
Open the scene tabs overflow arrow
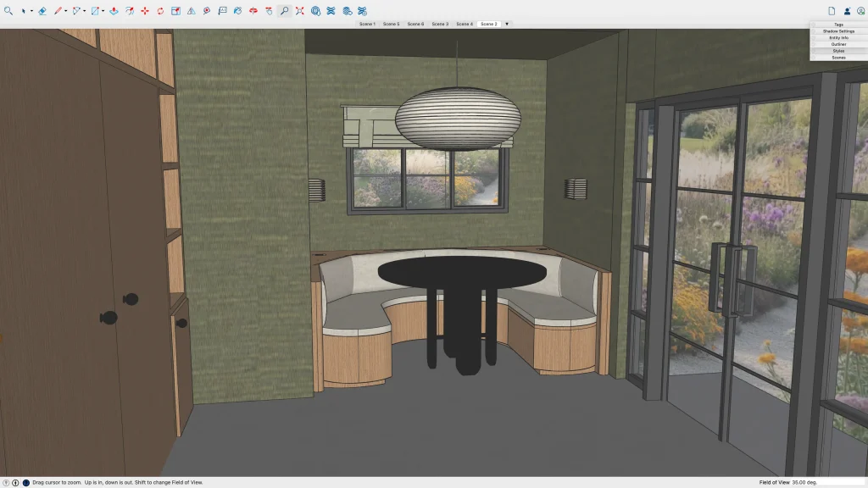507,24
